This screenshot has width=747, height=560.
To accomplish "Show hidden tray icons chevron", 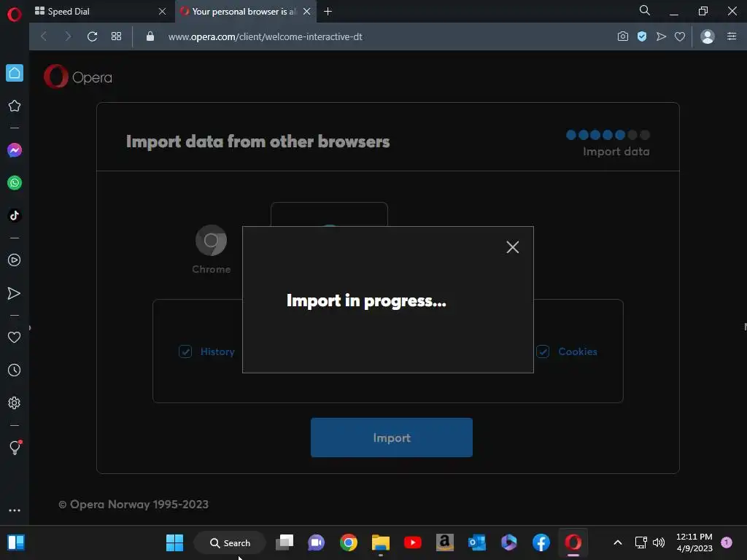I will [617, 542].
